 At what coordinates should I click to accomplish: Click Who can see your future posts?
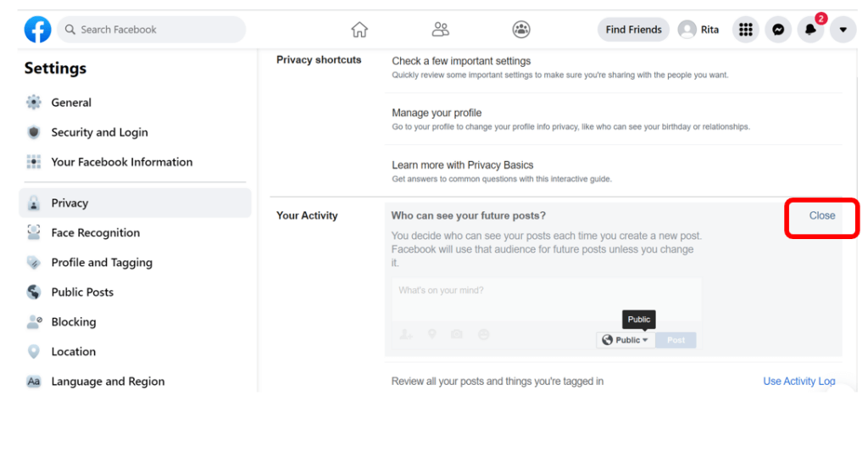pos(468,216)
